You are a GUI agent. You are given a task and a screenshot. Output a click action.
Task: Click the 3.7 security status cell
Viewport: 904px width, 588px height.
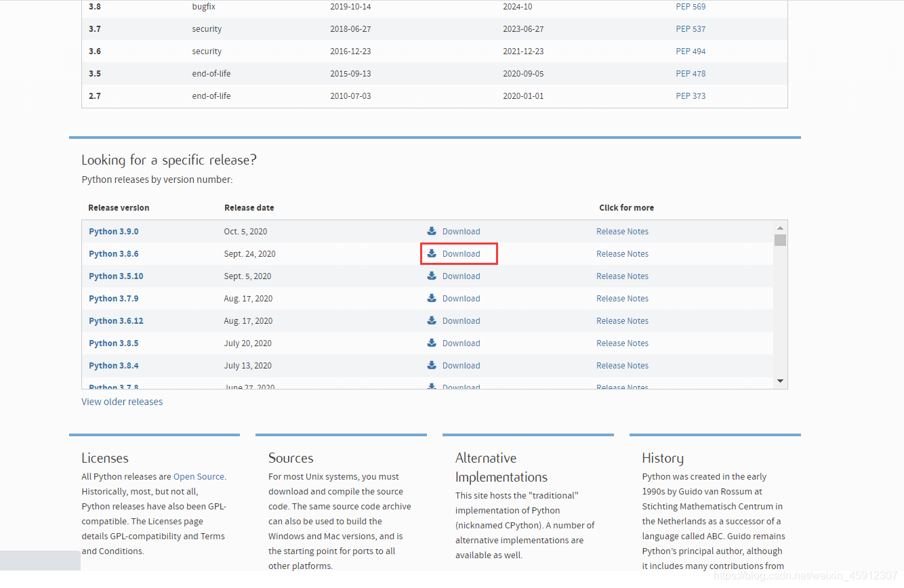(x=207, y=29)
